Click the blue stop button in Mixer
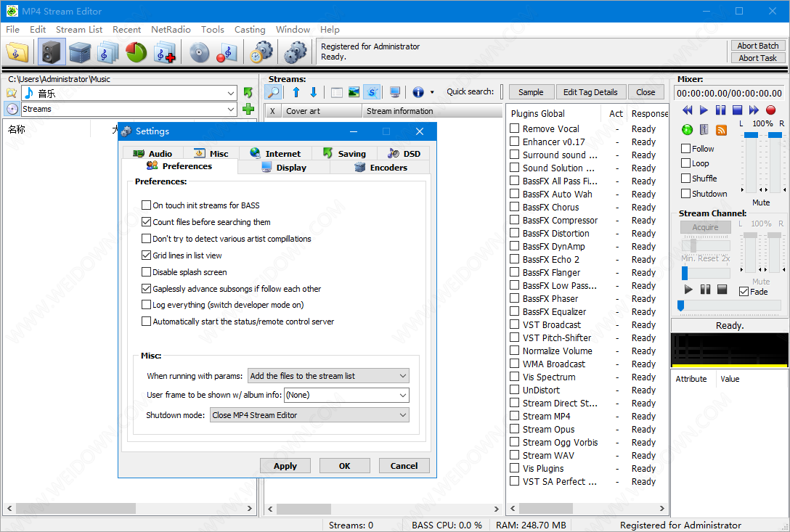This screenshot has width=790, height=532. click(x=737, y=110)
